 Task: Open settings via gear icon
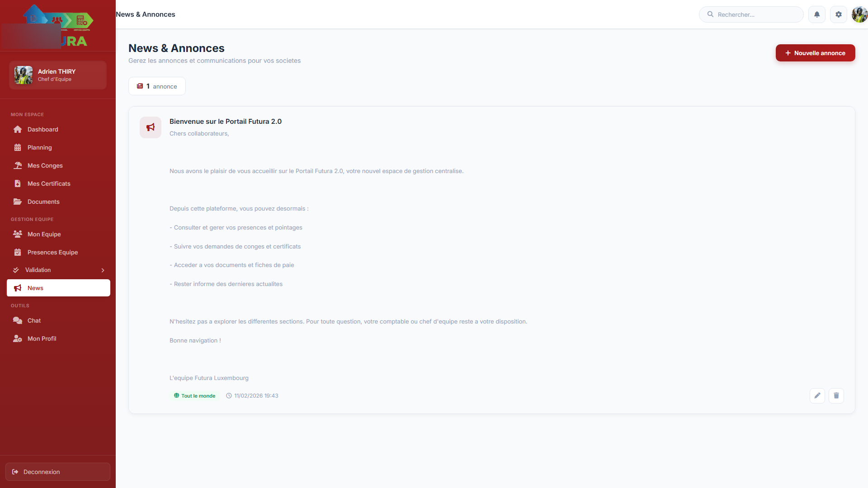[x=838, y=14]
